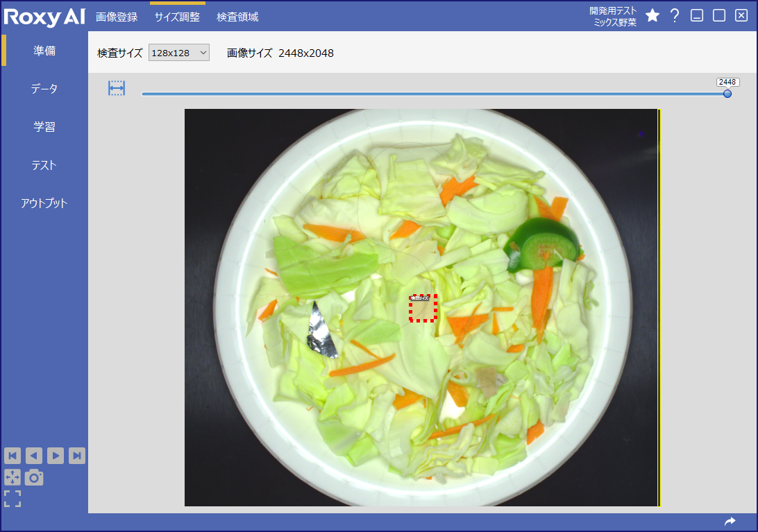
Task: Click the pan/fit arrows icon
Action: (12, 477)
